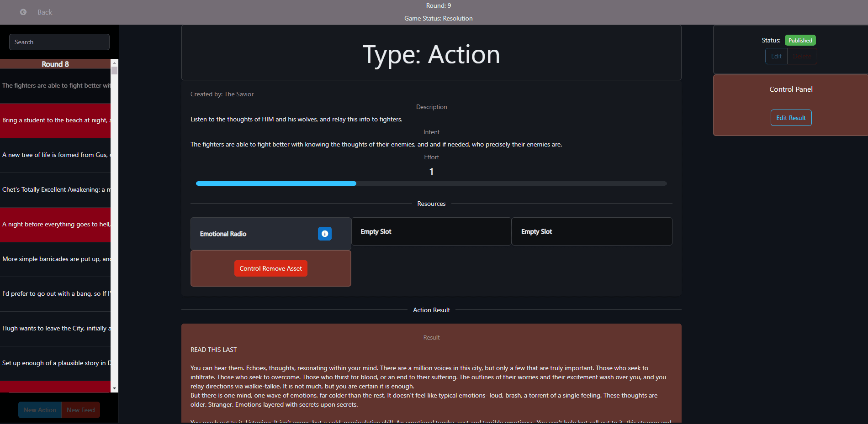Open 'Bring a student to the beach' action
The height and width of the screenshot is (424, 868).
point(55,120)
